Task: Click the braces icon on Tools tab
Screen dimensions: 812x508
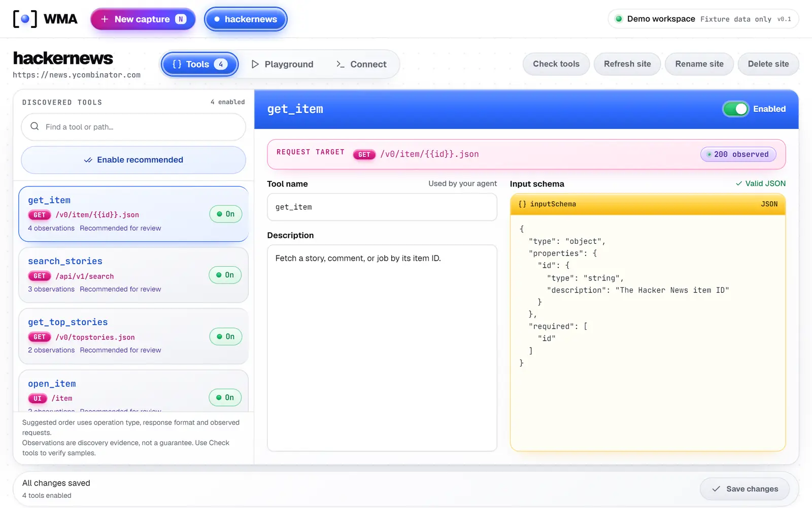Action: coord(177,64)
